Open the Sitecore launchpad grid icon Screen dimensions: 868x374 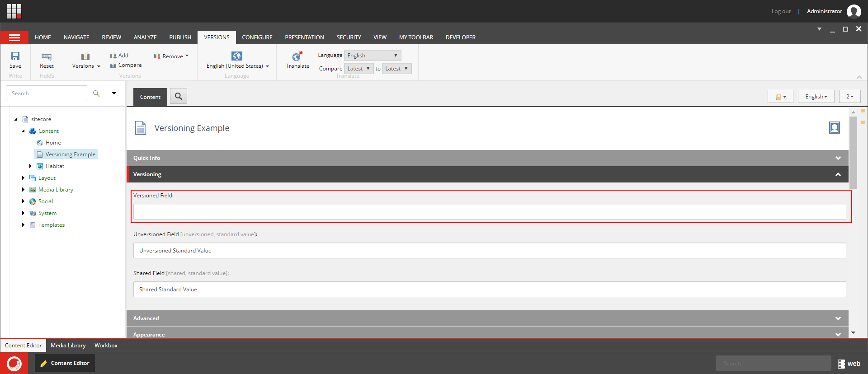(14, 11)
